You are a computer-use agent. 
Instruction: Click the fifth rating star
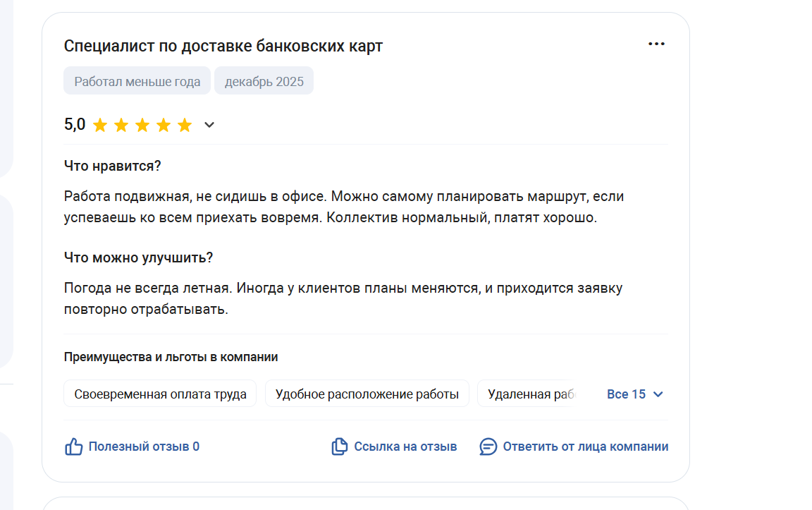point(185,126)
